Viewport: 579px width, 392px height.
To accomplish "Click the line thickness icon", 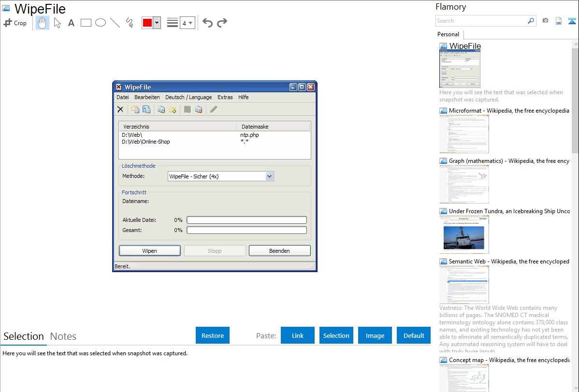I will tap(173, 23).
